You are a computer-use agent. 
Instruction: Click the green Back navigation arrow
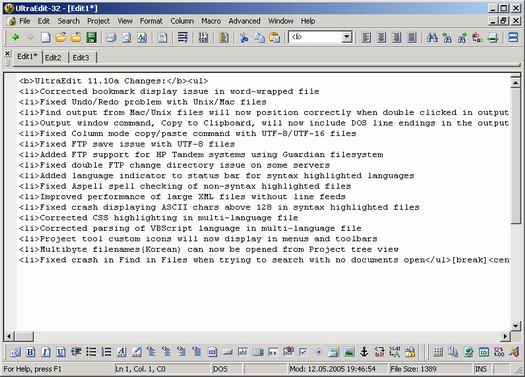coord(15,37)
